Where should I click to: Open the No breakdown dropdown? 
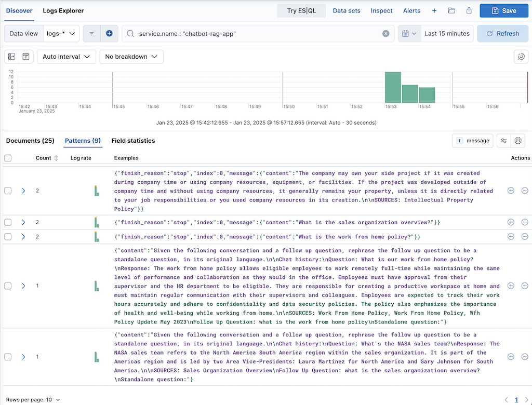pos(131,57)
